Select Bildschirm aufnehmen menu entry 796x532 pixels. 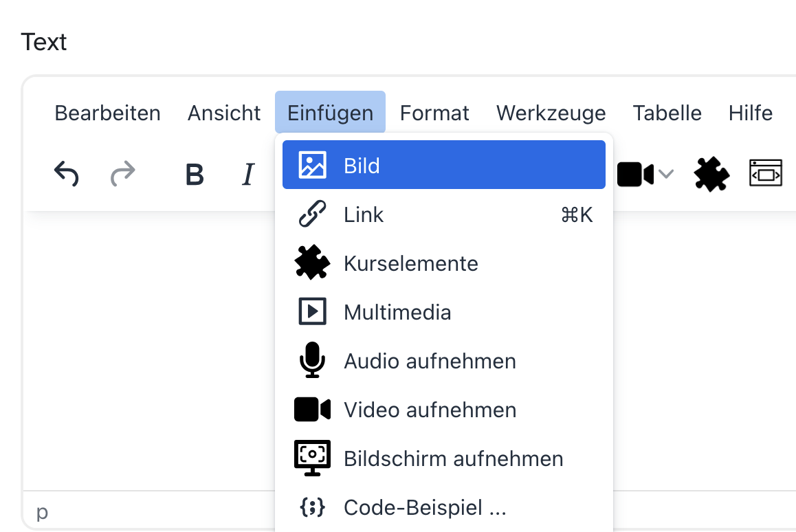click(x=443, y=458)
